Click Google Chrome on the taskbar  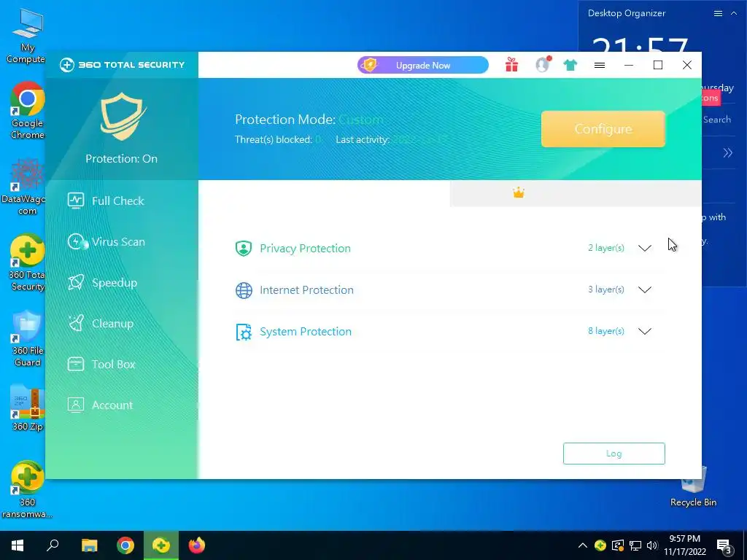125,545
